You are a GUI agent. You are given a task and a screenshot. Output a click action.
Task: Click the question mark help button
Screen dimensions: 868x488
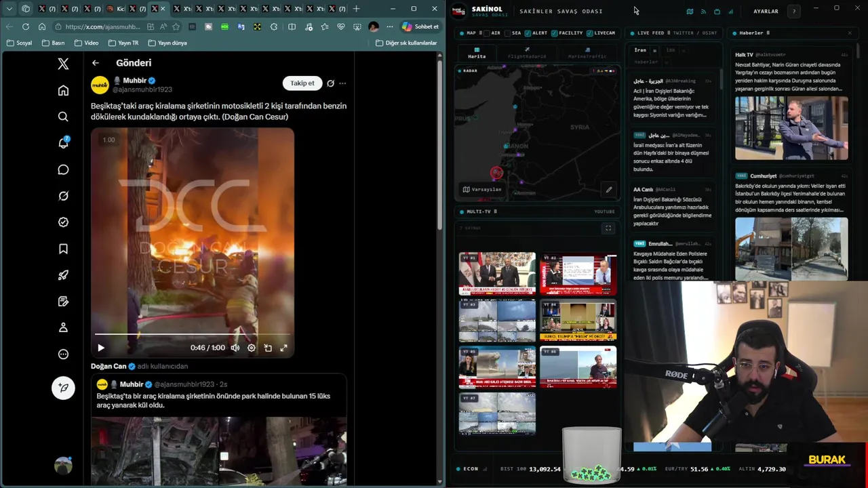794,12
